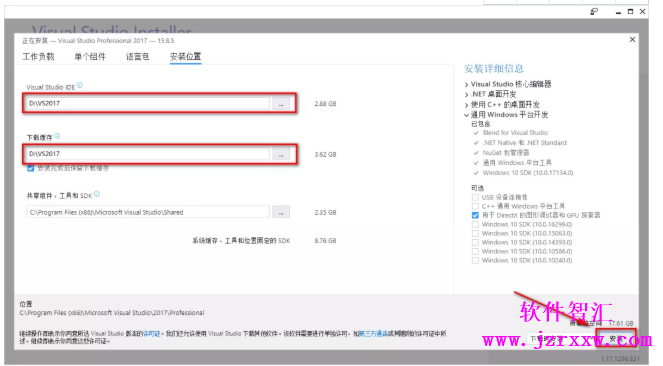
Task: Enable C++ 通用 Windows 平台工具 checkbox
Action: [475, 206]
